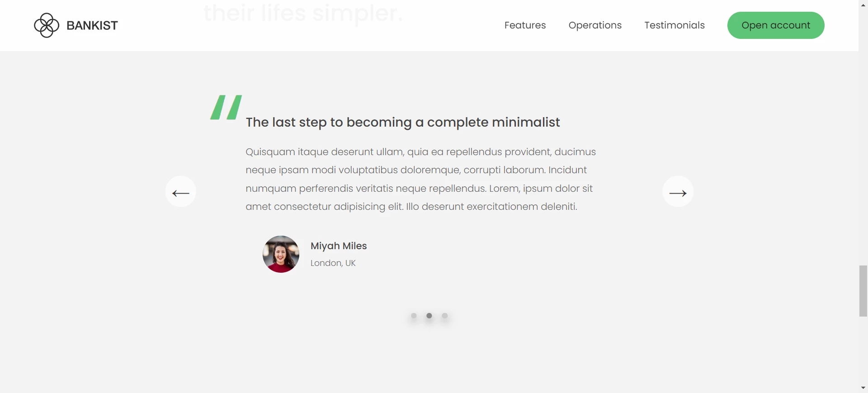Show previous testimonial with left arrow
This screenshot has height=393, width=868.
[181, 192]
